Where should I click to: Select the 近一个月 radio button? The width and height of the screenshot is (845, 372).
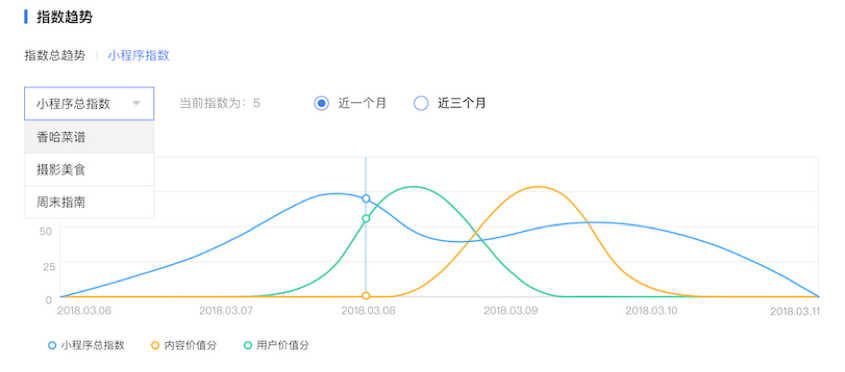(x=322, y=103)
